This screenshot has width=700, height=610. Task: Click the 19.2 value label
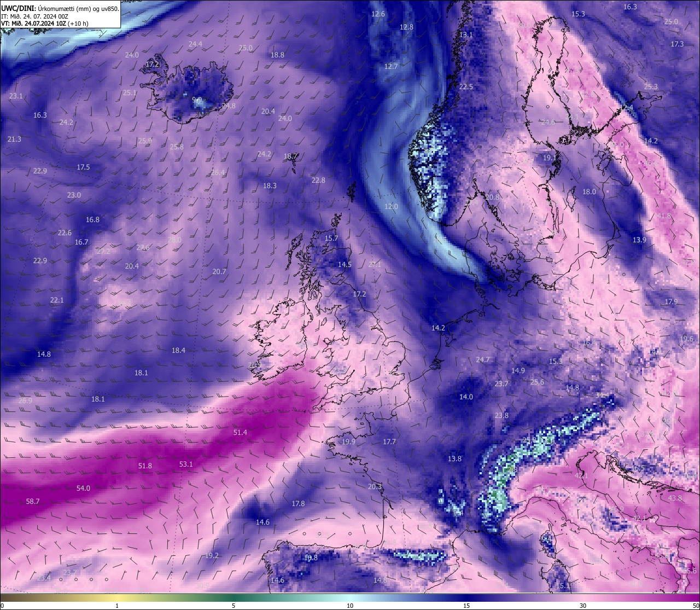point(212,555)
